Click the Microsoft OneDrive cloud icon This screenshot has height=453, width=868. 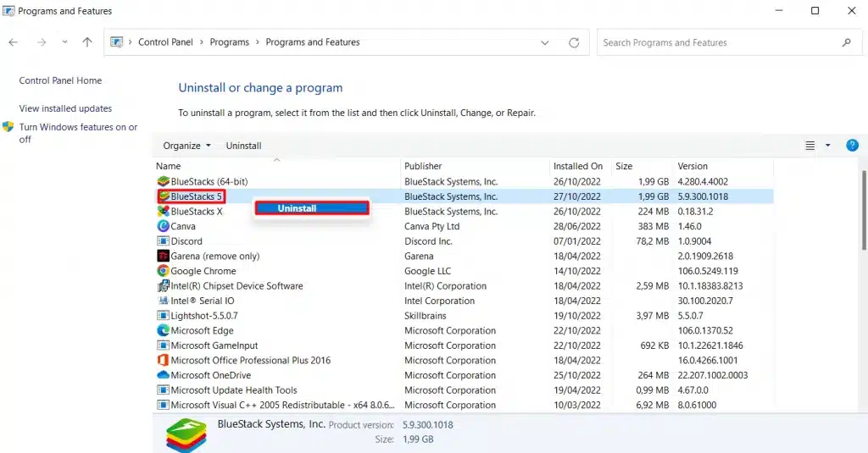(163, 375)
